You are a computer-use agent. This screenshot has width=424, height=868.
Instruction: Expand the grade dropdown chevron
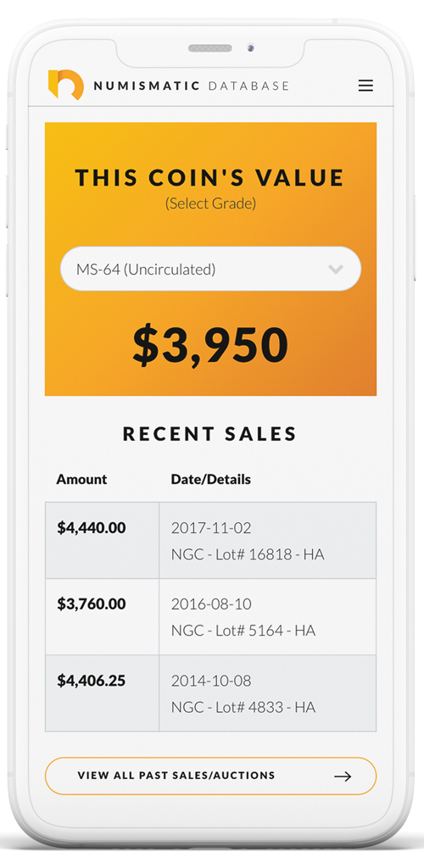336,269
